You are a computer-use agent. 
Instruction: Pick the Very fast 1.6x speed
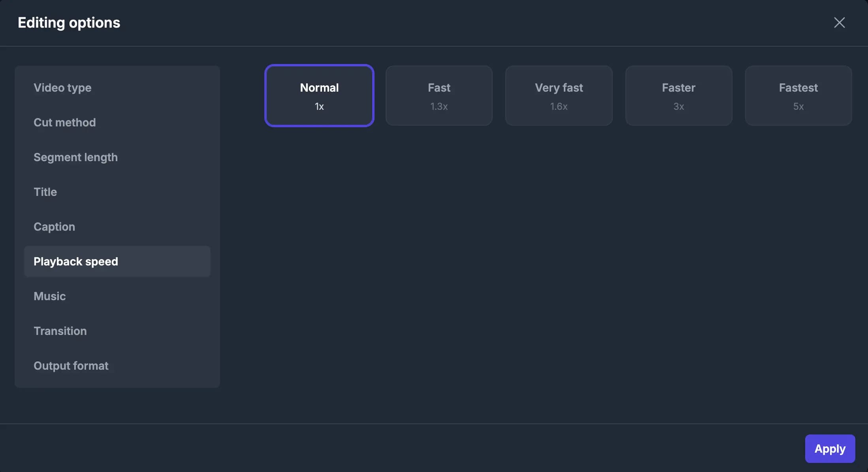[x=559, y=95]
